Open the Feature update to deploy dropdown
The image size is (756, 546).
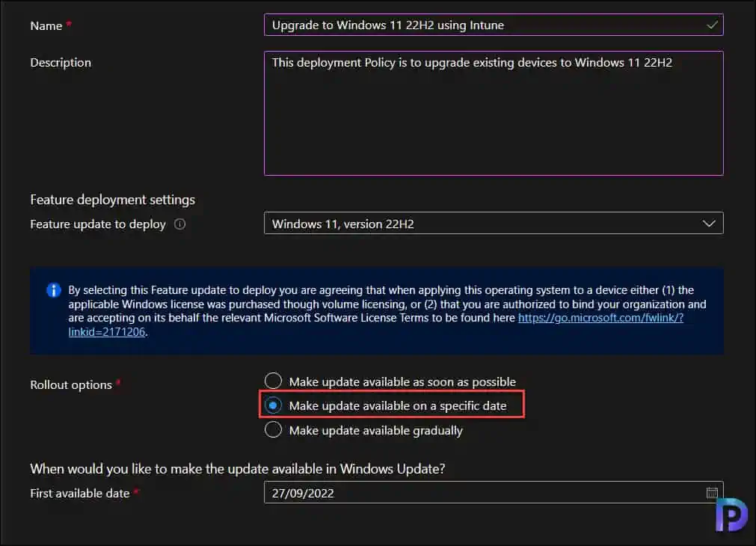(494, 224)
